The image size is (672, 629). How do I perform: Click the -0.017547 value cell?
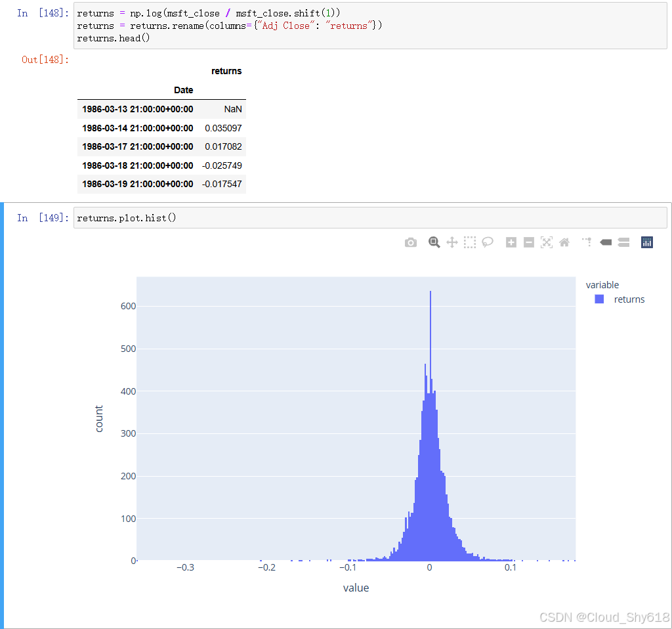coord(222,184)
